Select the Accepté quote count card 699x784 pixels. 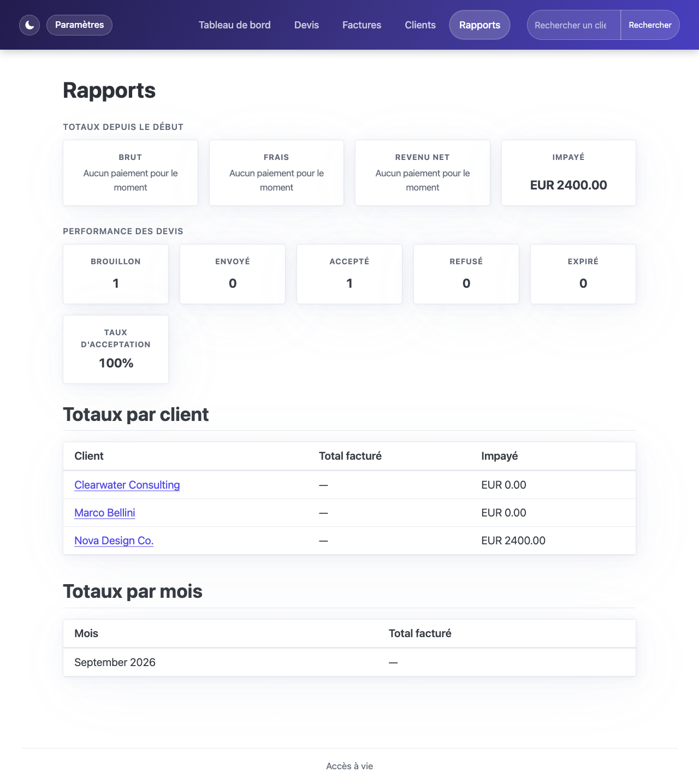tap(349, 274)
